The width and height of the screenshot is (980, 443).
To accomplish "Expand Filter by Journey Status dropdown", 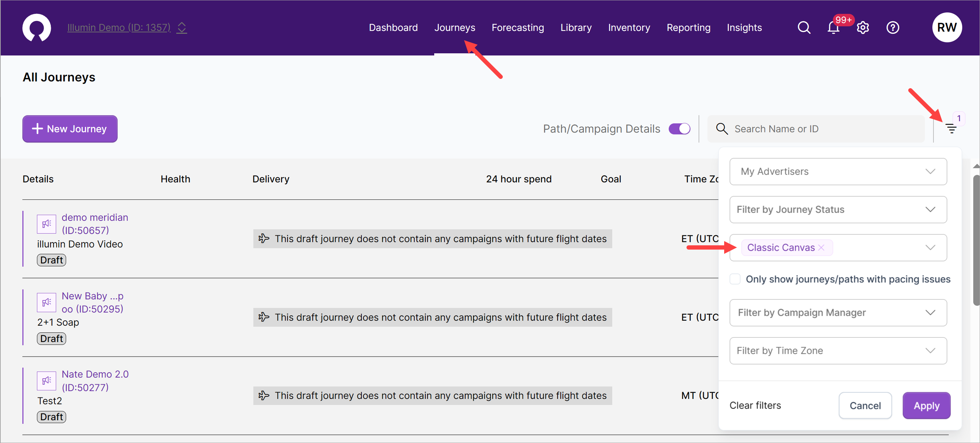I will [838, 209].
